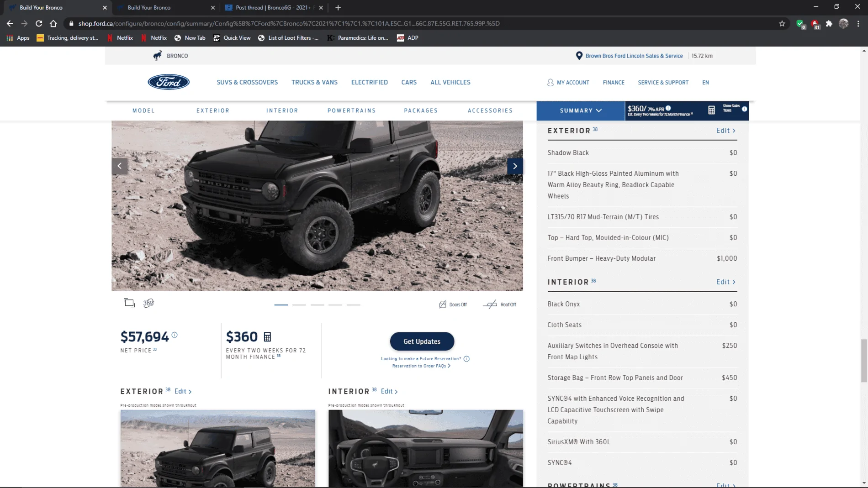Select the third image carousel indicator

tap(317, 304)
